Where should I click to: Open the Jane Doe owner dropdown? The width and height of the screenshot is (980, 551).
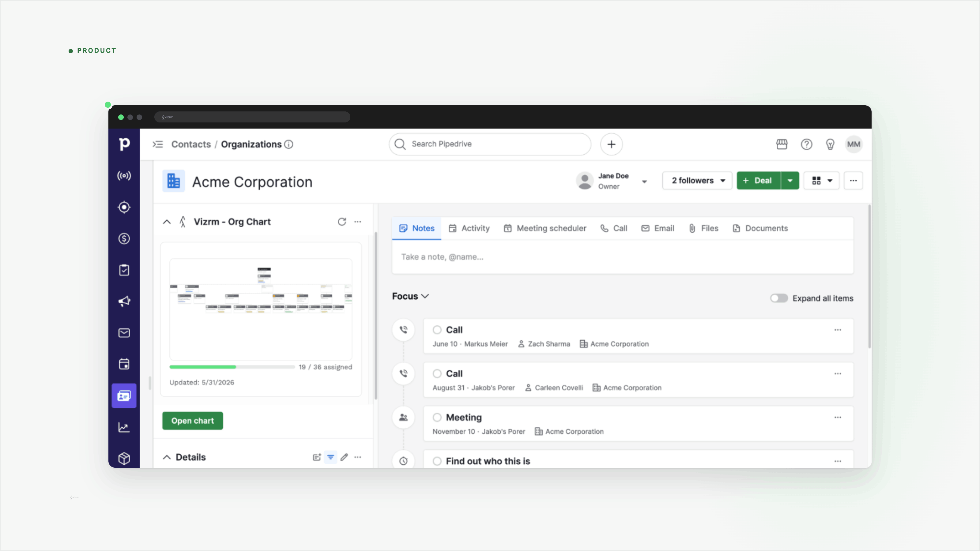[x=644, y=182]
